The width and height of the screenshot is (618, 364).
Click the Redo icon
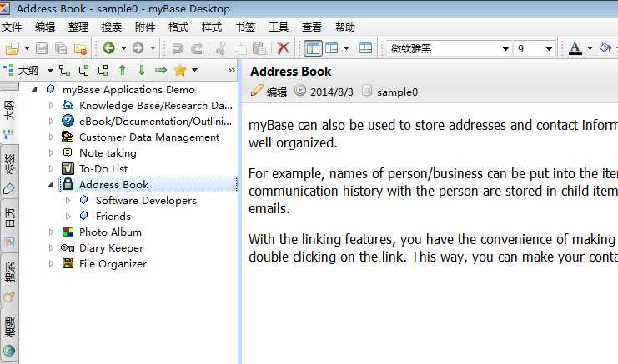coord(197,48)
